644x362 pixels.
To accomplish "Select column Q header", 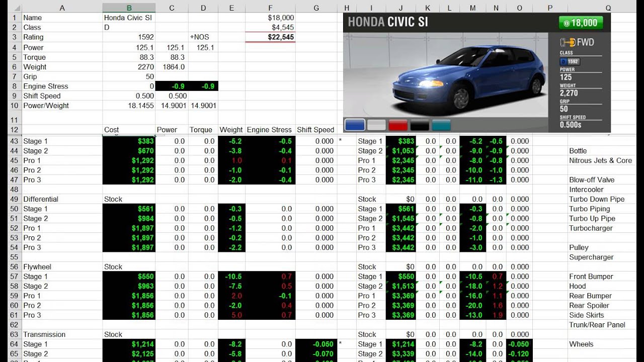I will click(608, 8).
